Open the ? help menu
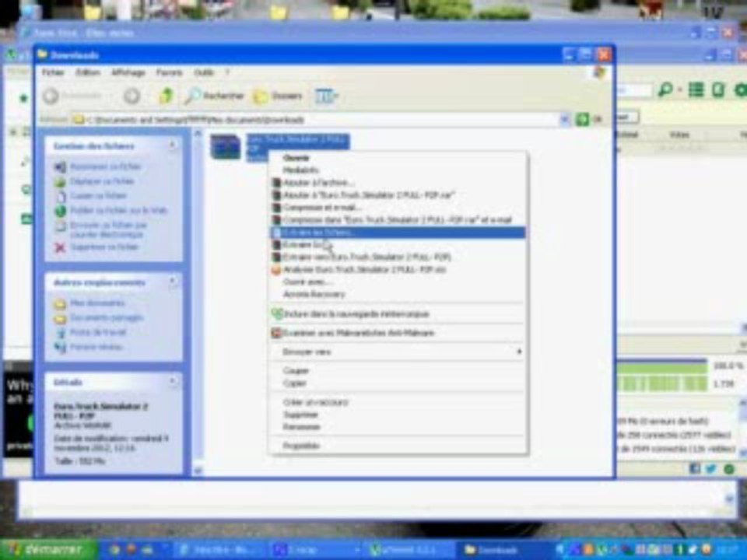Image resolution: width=747 pixels, height=560 pixels. pos(227,72)
